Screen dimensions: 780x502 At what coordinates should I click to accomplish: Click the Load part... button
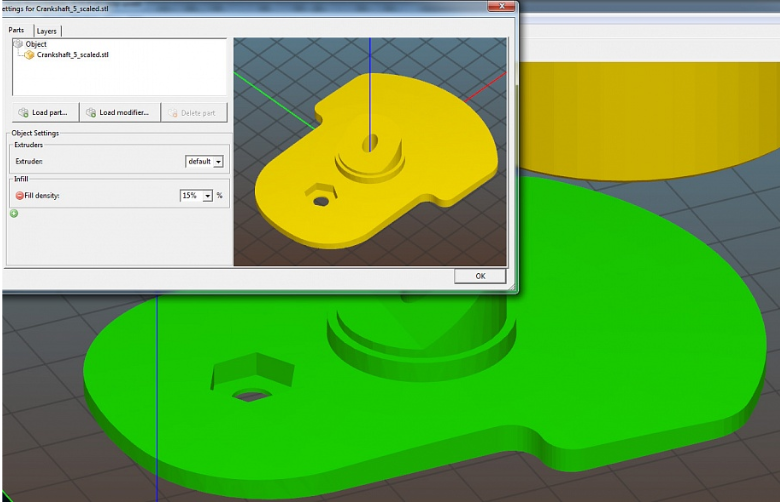pyautogui.click(x=45, y=112)
